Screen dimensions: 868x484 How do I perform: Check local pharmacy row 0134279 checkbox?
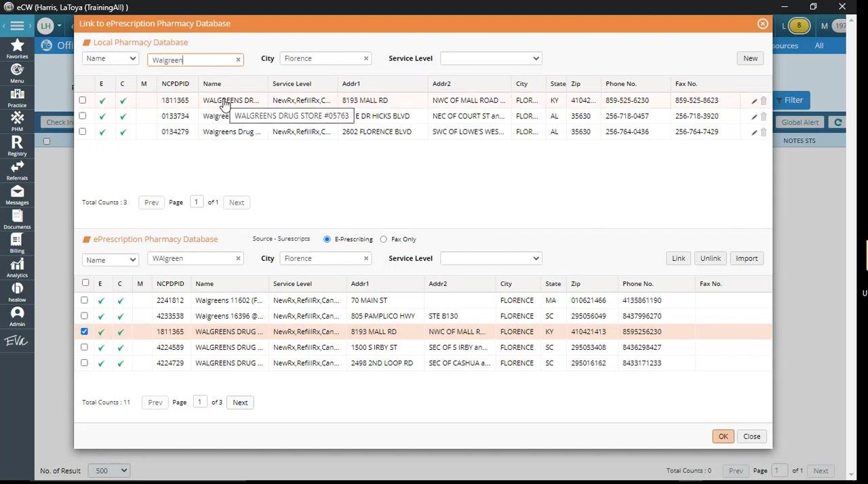pyautogui.click(x=83, y=132)
